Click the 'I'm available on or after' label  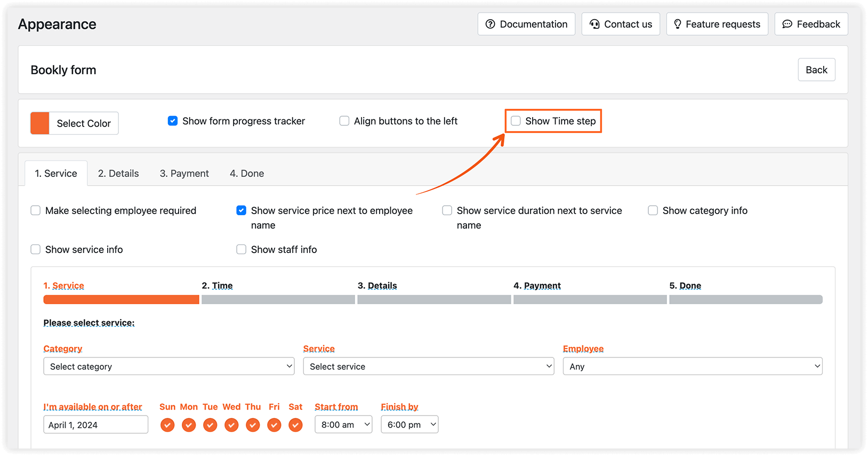click(x=93, y=407)
